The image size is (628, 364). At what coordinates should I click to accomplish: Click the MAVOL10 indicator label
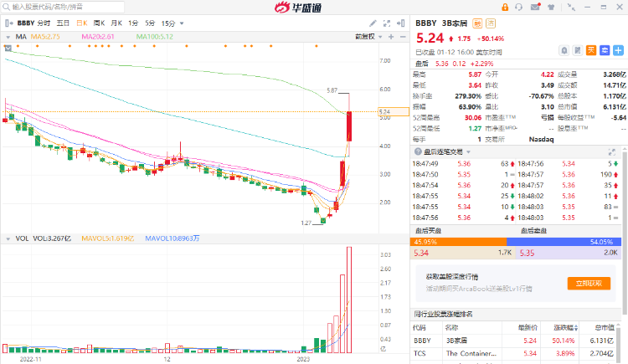pos(172,238)
